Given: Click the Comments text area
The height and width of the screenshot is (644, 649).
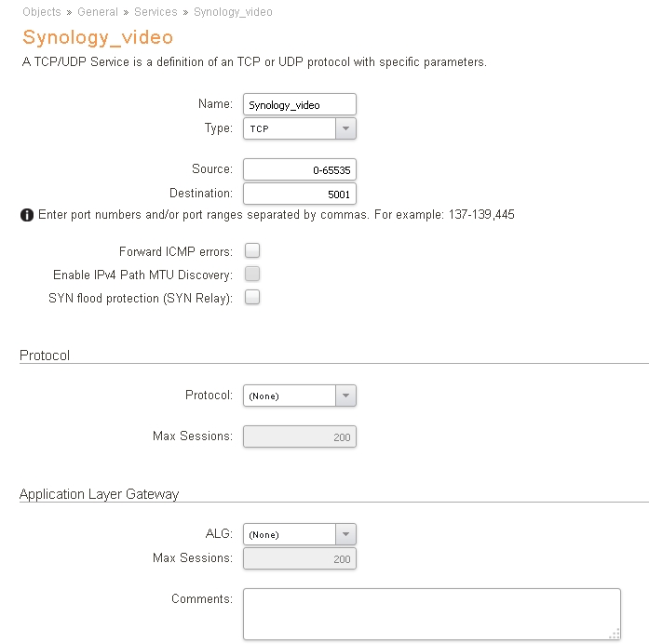Looking at the screenshot, I should tap(432, 614).
